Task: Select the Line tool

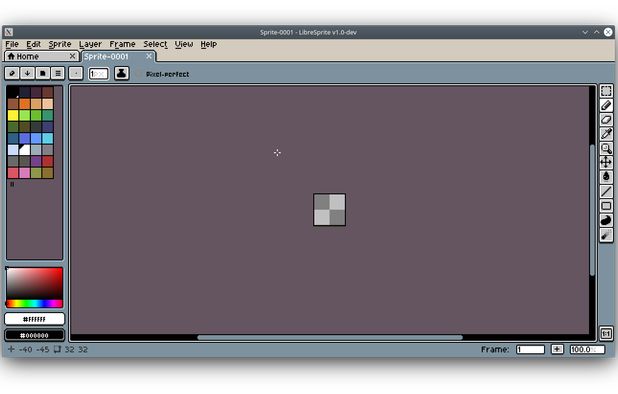Action: tap(606, 191)
